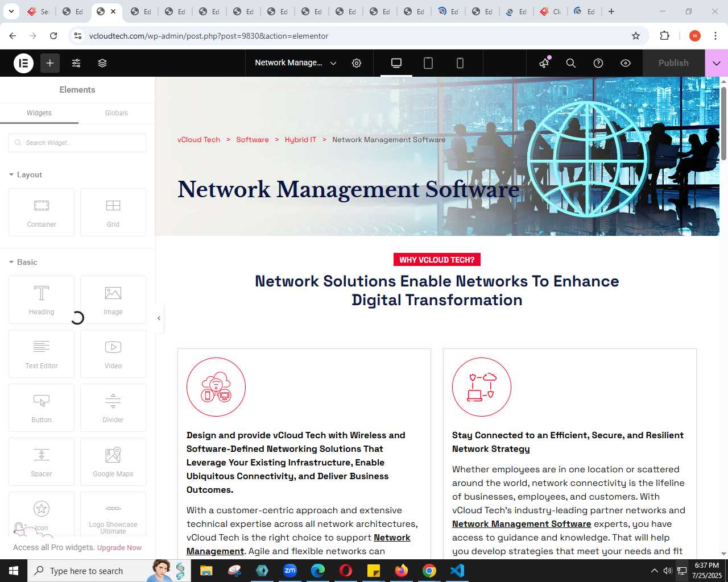The image size is (728, 582).
Task: Select the Container widget
Action: coord(42,212)
